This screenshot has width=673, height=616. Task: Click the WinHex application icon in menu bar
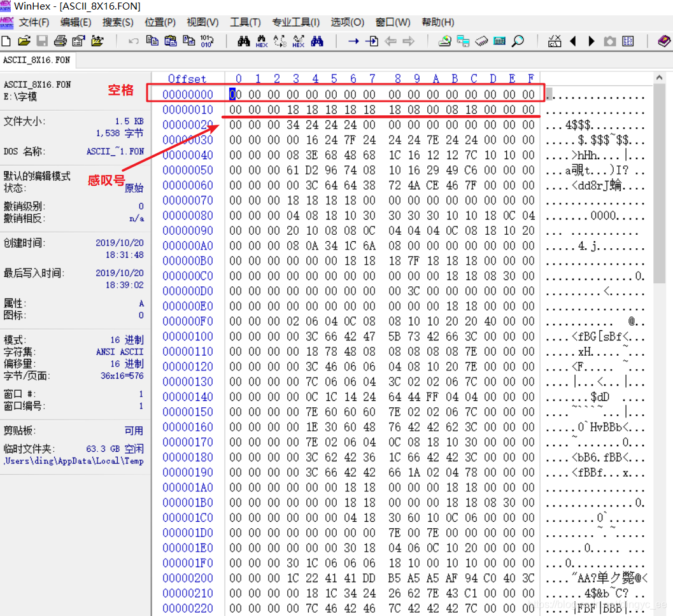(7, 22)
